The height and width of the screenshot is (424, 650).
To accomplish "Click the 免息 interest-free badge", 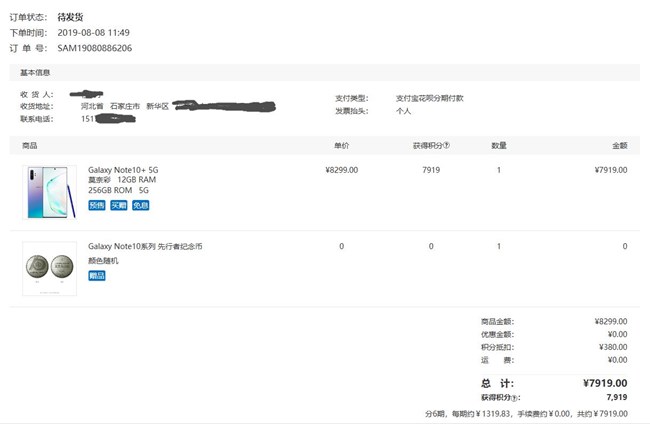I will [141, 205].
